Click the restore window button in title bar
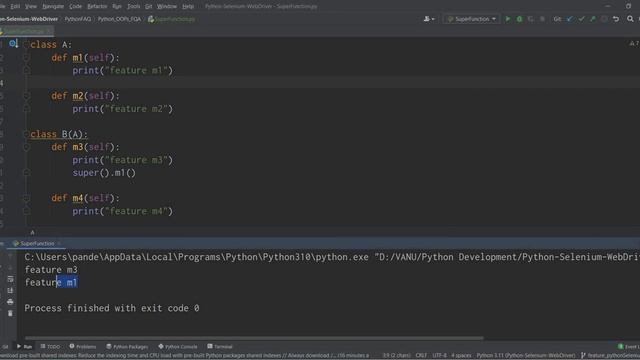The width and height of the screenshot is (640, 360). tap(629, 6)
